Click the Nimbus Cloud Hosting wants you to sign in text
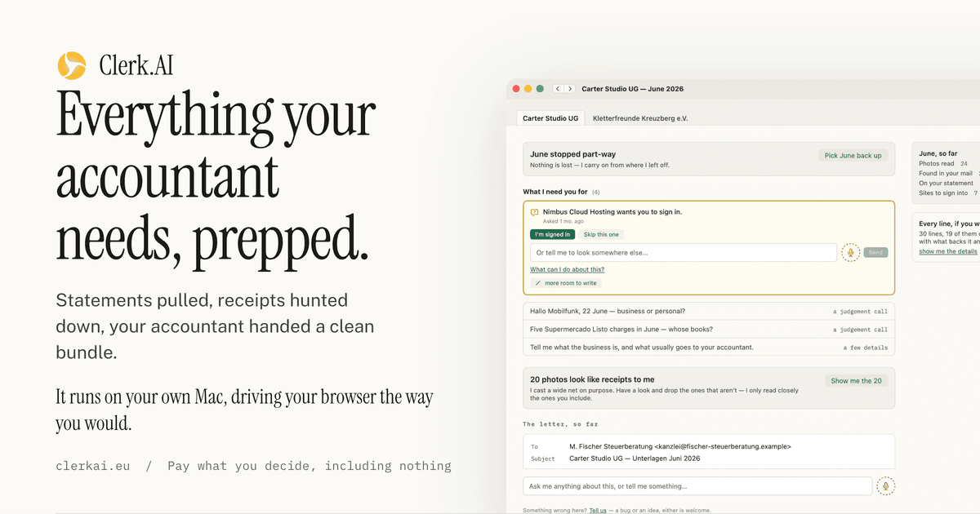This screenshot has height=514, width=980. click(x=612, y=212)
